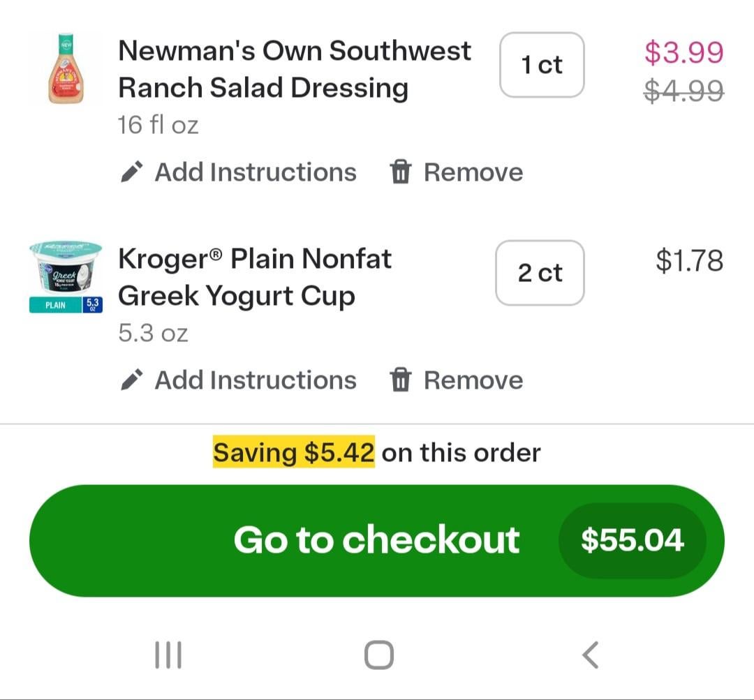Viewport: 754px width, 700px height.
Task: Tap the pencil icon for Newman's dressing instructions
Action: [132, 172]
